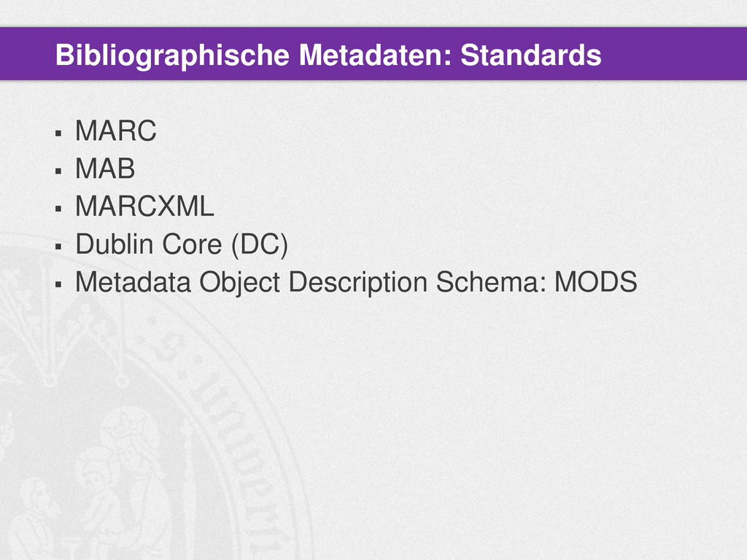This screenshot has width=747, height=560.
Task: Click the word 'Description' in last bullet
Action: coord(357,283)
